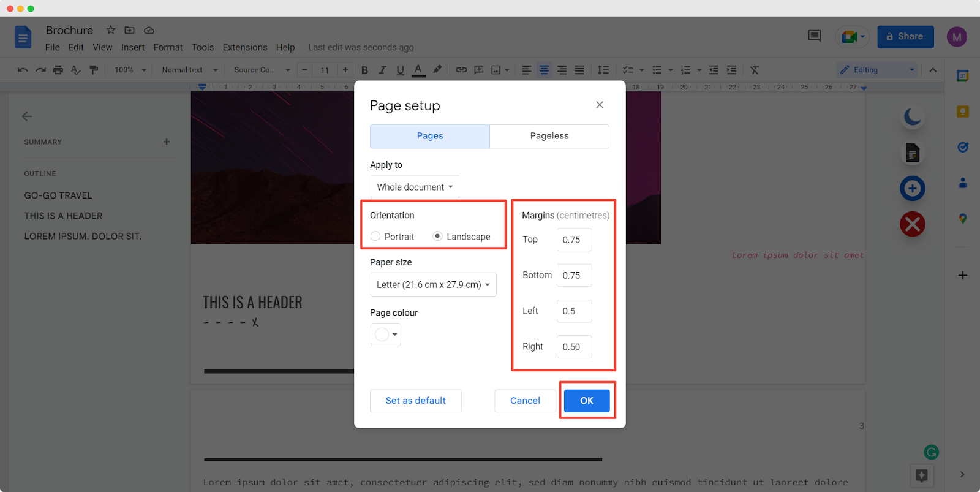Select Landscape orientation

tap(437, 237)
